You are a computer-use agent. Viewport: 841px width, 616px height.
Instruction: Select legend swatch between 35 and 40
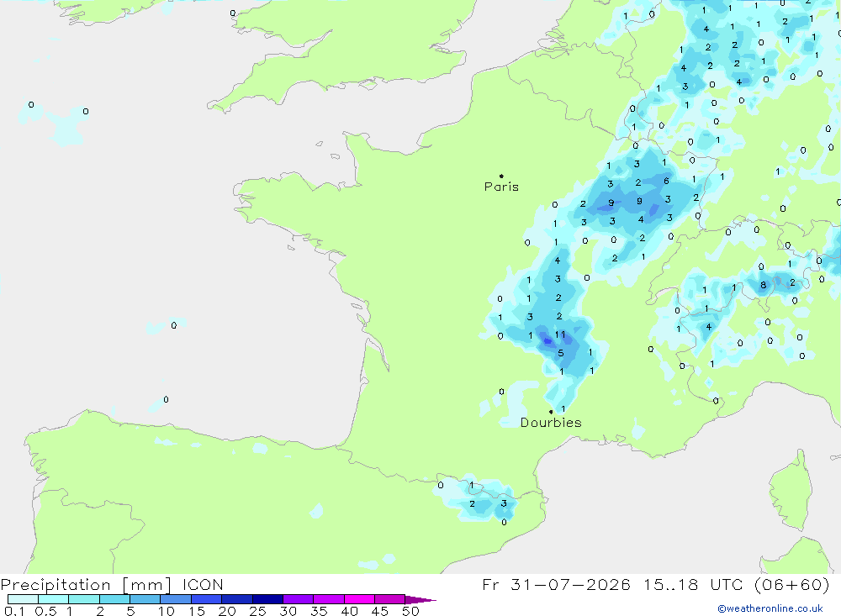click(329, 599)
